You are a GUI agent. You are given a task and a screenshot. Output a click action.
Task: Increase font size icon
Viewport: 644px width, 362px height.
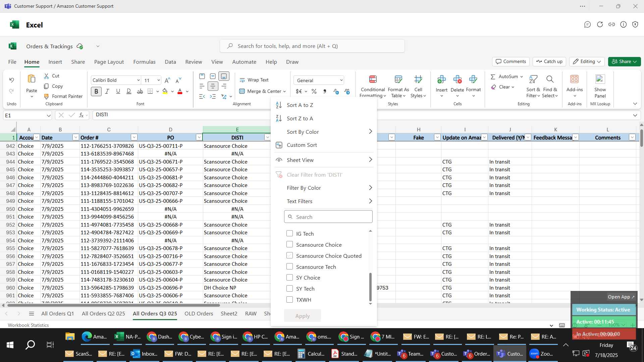coord(167,80)
